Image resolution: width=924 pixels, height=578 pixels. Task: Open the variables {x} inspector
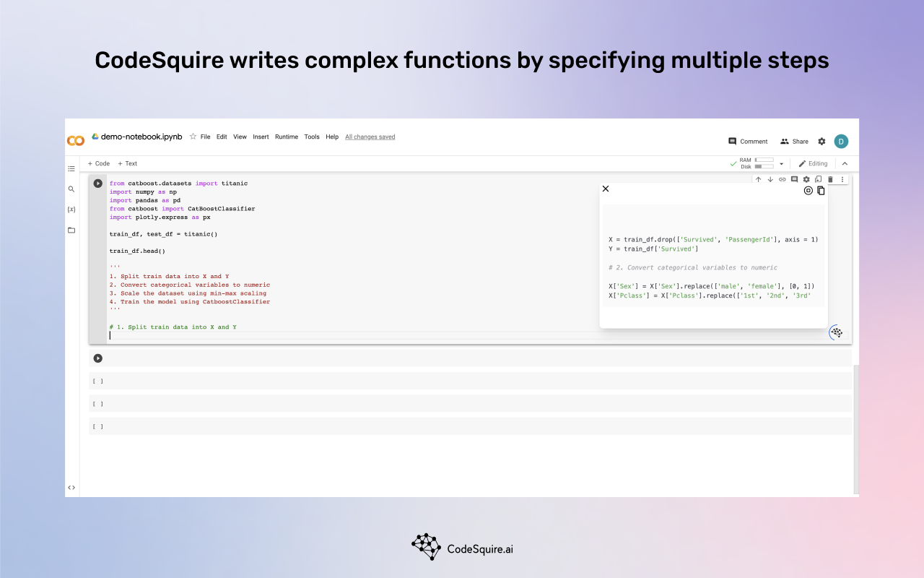(x=71, y=210)
